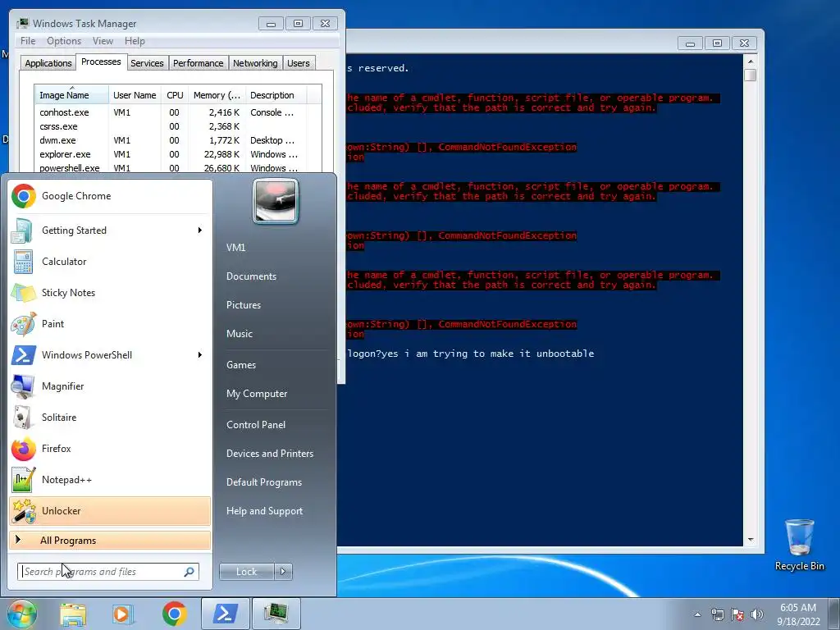The height and width of the screenshot is (630, 840).
Task: Open Windows PowerShell from Start menu
Action: [110, 355]
